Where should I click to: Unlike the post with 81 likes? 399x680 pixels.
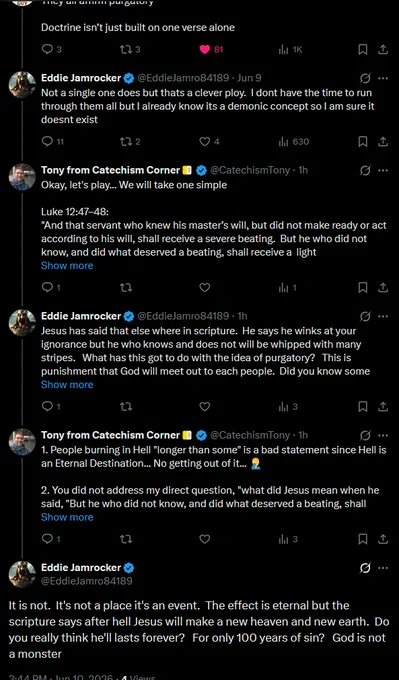[x=205, y=49]
